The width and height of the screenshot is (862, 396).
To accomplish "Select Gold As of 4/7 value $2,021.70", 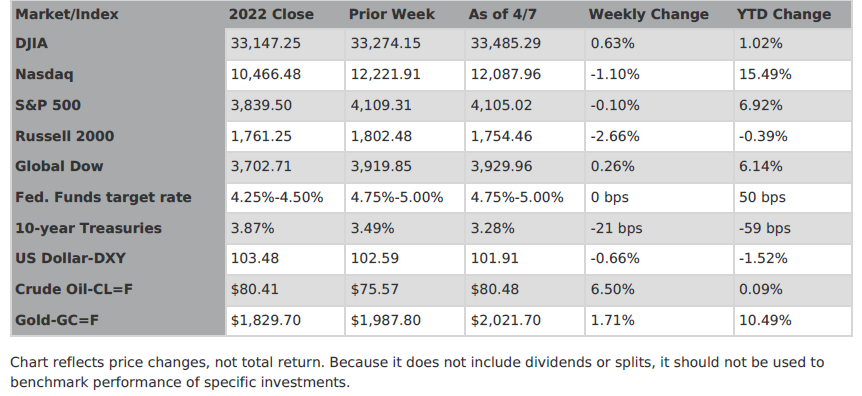I will pyautogui.click(x=505, y=320).
